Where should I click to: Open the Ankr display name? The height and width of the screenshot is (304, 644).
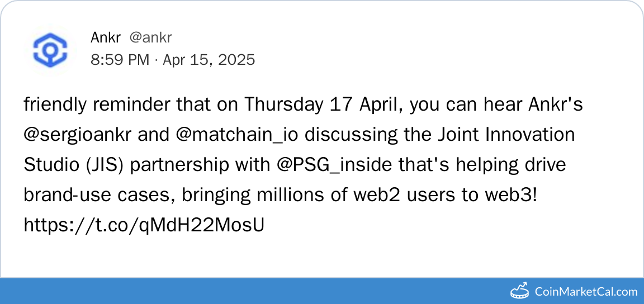point(105,37)
